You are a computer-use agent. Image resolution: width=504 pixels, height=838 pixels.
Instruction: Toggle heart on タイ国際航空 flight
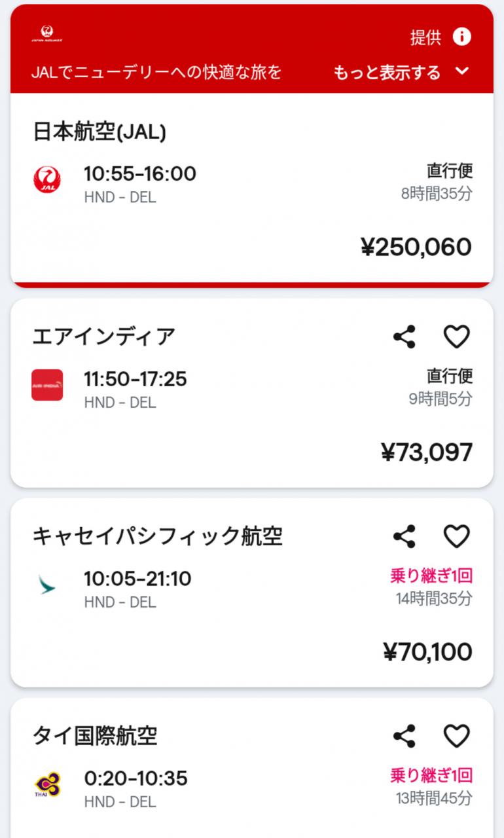point(457,736)
